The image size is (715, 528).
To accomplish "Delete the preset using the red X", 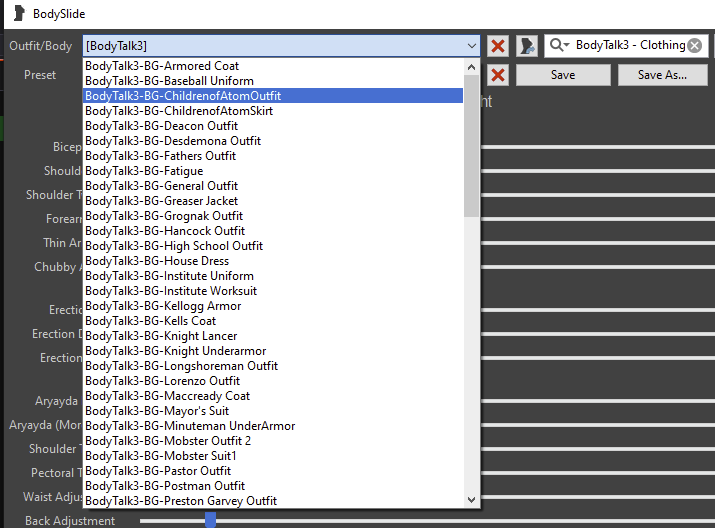I will (498, 75).
